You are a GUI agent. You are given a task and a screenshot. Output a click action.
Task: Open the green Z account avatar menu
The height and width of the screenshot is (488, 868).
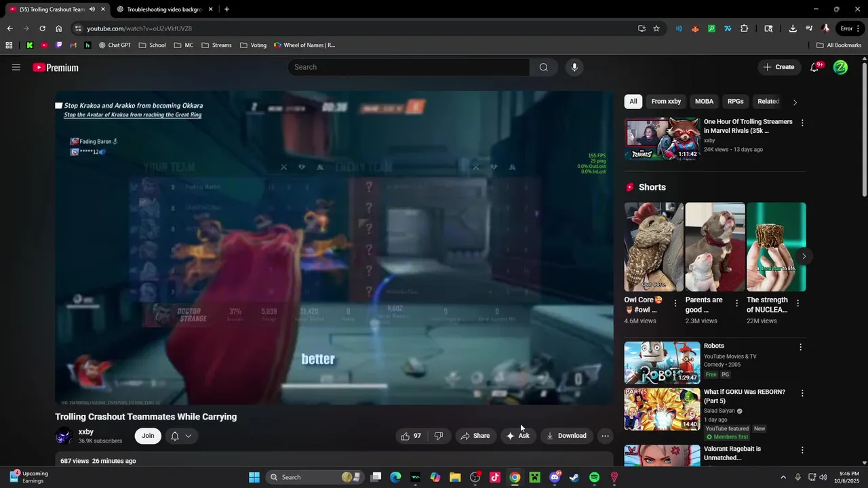[840, 67]
